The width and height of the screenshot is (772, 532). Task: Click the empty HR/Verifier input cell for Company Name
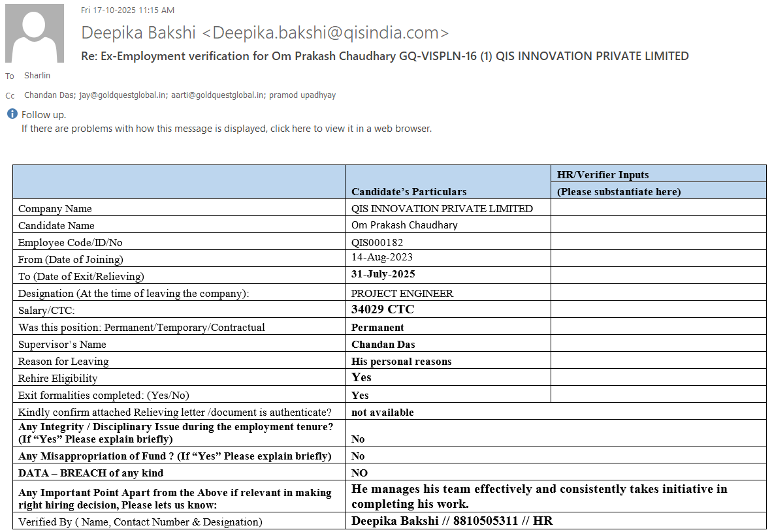pyautogui.click(x=658, y=208)
